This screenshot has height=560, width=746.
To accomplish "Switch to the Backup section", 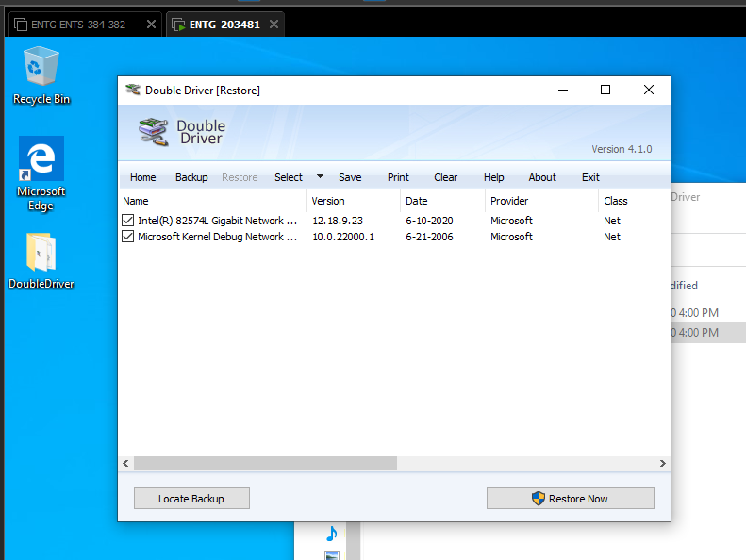I will (191, 177).
